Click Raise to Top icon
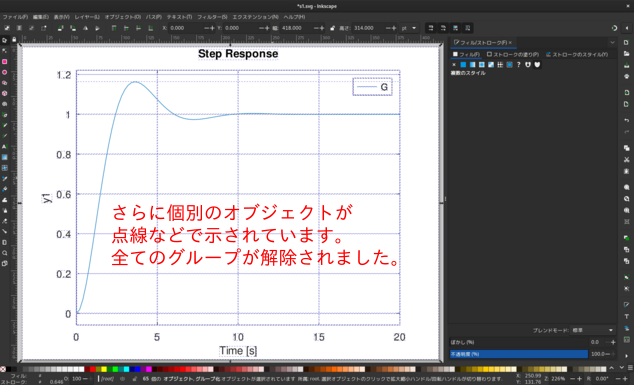Screen dimensions: 634x385 coord(114,28)
